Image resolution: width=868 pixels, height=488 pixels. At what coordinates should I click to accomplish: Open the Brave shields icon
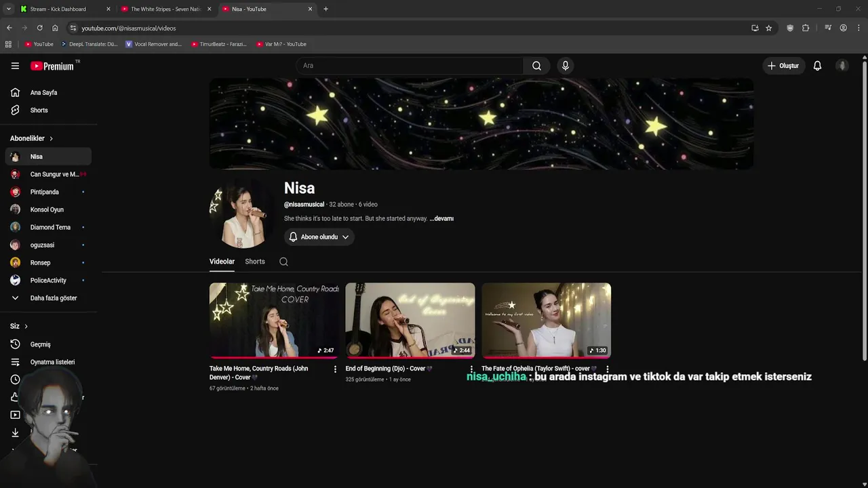tap(790, 28)
